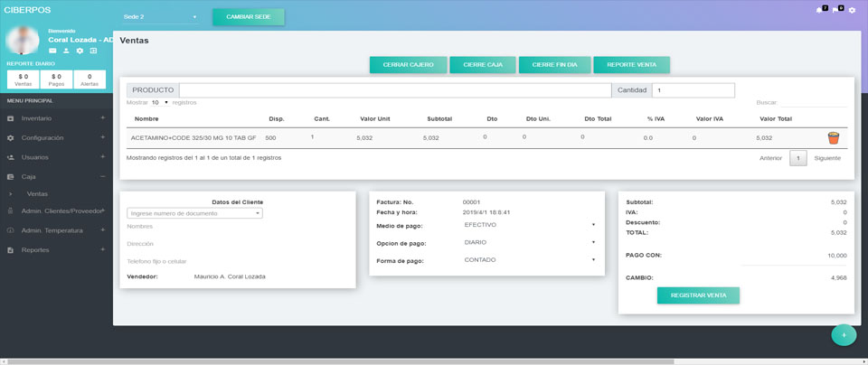Focus the PAGO CON amount field
This screenshot has width=868, height=365.
click(795, 256)
